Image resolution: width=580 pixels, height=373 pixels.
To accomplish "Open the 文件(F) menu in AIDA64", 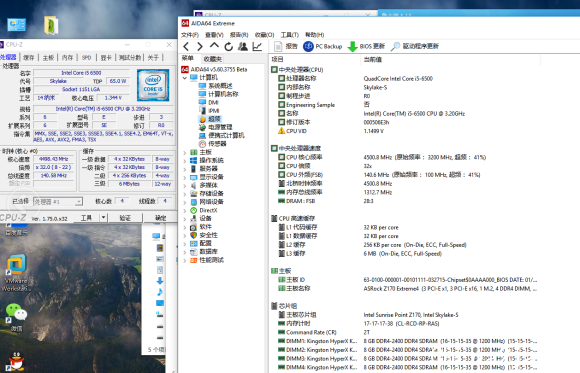I will click(190, 35).
